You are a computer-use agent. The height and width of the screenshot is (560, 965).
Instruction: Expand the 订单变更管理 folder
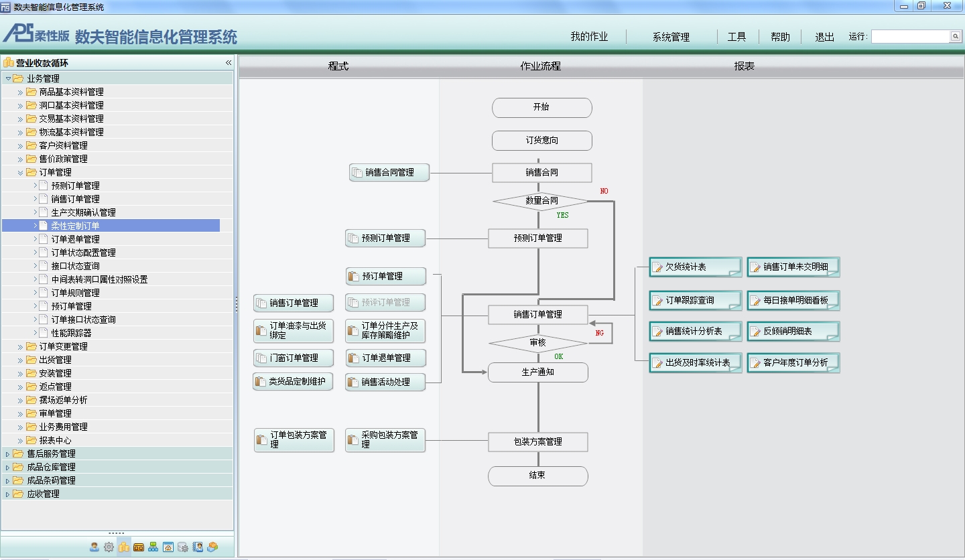[20, 346]
